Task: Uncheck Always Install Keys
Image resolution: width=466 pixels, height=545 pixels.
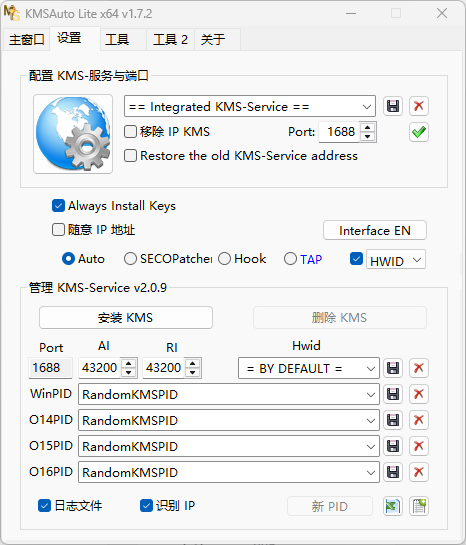Action: click(58, 206)
